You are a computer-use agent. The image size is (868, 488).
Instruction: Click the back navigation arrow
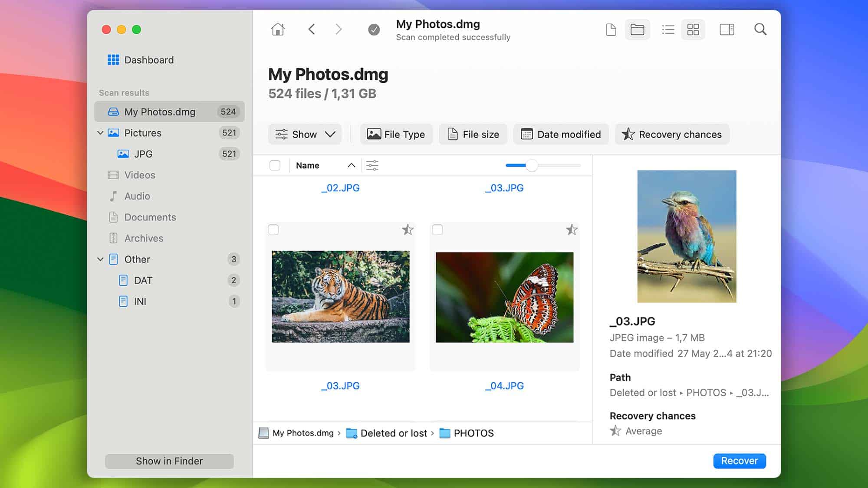[312, 29]
